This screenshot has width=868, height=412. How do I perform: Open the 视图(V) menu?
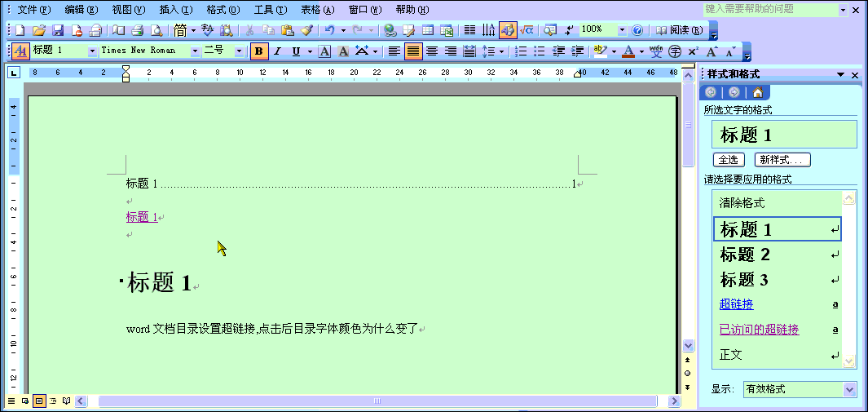(x=128, y=10)
